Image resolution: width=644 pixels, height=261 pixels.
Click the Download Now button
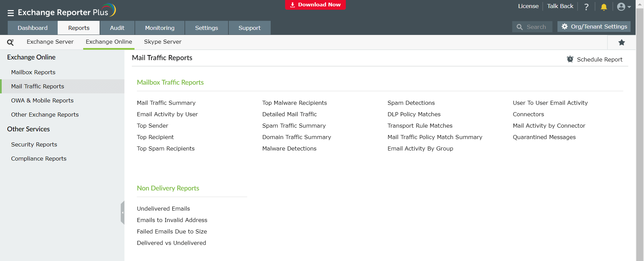coord(315,5)
